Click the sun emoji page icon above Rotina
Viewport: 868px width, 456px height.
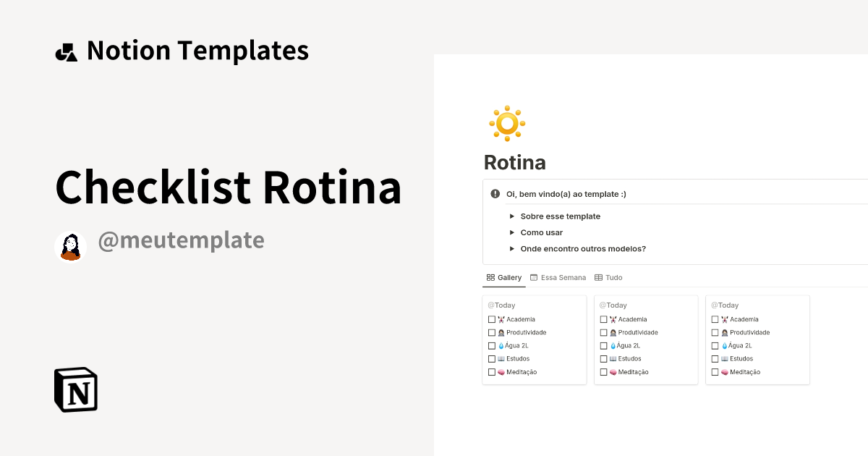(506, 123)
